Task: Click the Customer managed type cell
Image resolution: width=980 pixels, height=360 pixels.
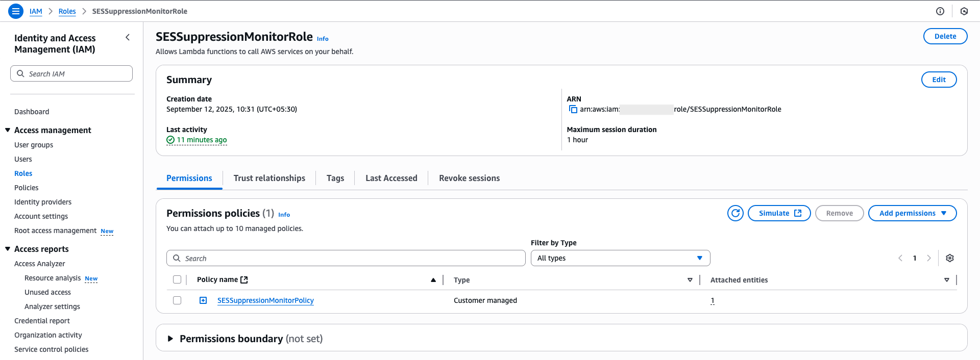Action: 485,300
